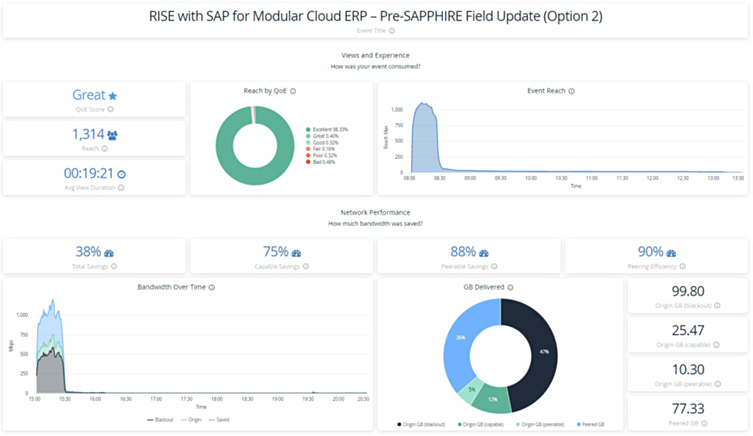
Task: Open the Bandwidth Over Time info icon
Action: [212, 288]
